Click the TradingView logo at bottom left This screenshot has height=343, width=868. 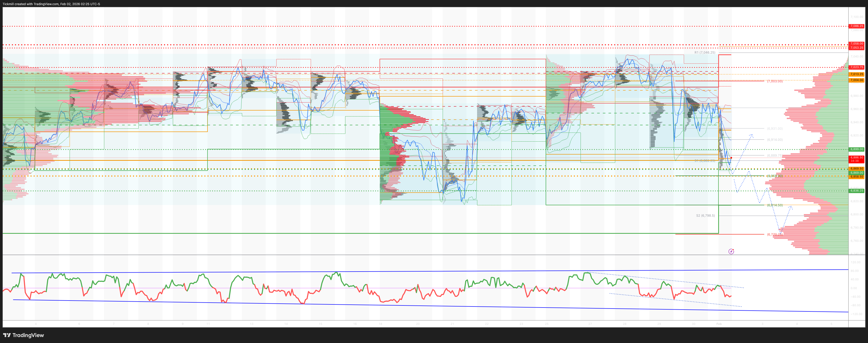pos(24,335)
